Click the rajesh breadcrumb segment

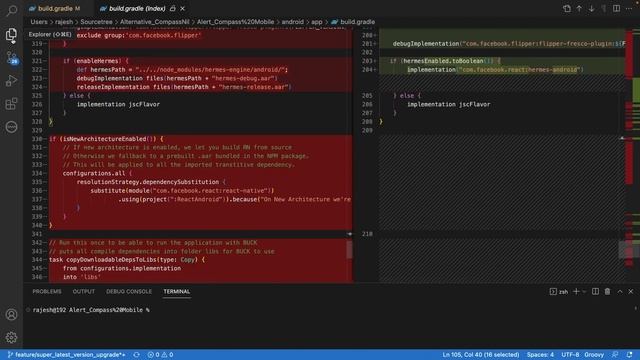(x=64, y=22)
